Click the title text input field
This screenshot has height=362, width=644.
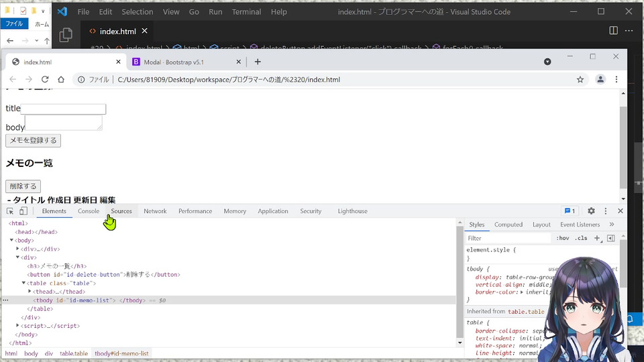tap(64, 109)
